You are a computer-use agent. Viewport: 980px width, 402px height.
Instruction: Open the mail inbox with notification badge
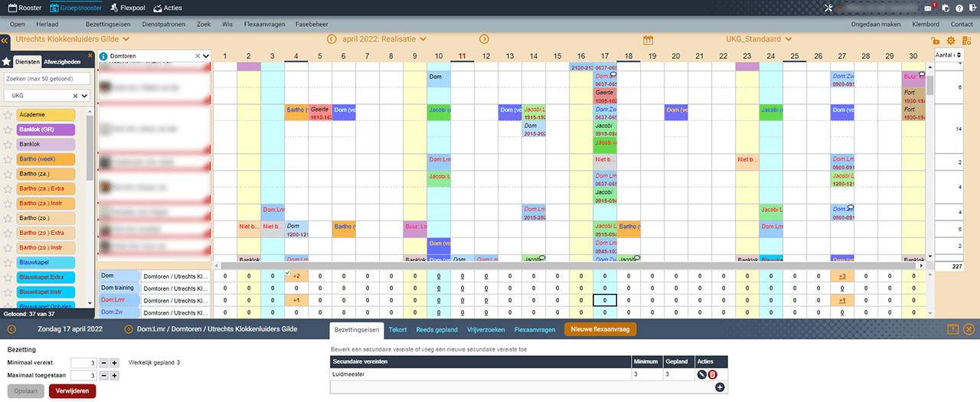[929, 8]
